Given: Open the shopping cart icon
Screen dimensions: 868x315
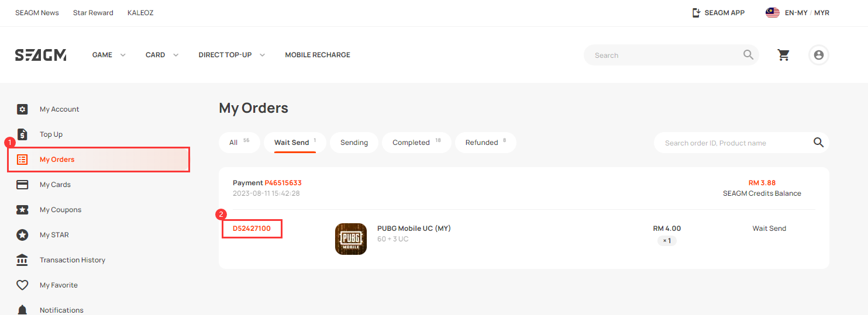Looking at the screenshot, I should click(783, 55).
